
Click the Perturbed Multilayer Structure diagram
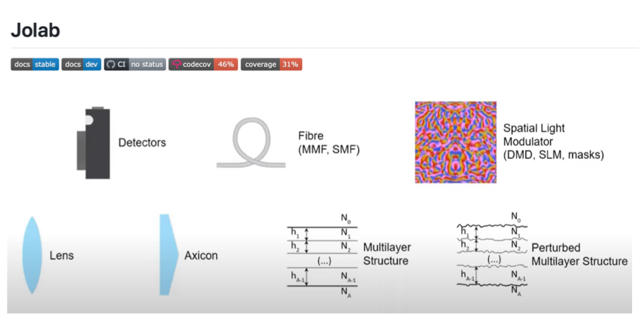click(x=492, y=255)
